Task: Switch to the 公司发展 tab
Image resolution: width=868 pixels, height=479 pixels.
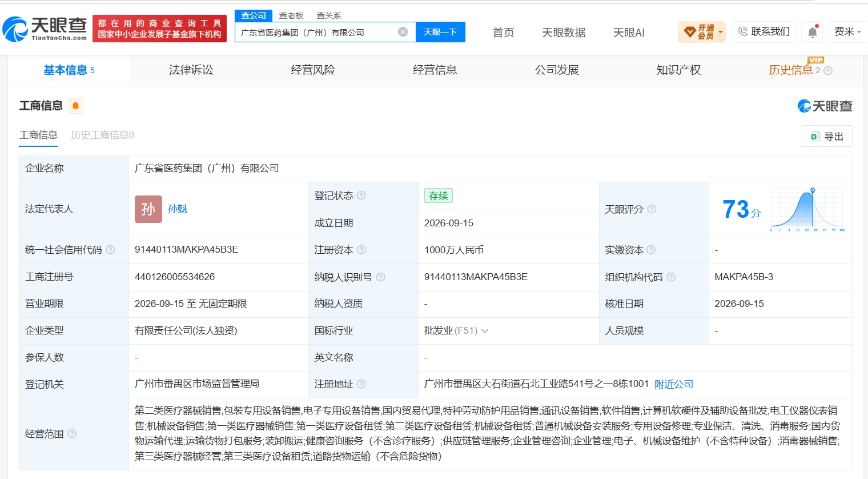Action: pos(557,70)
